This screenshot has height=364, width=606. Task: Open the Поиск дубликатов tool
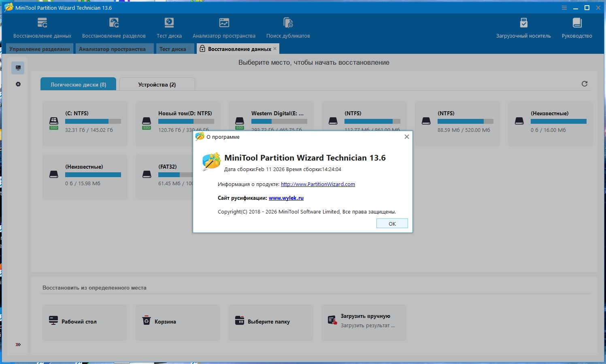click(288, 28)
